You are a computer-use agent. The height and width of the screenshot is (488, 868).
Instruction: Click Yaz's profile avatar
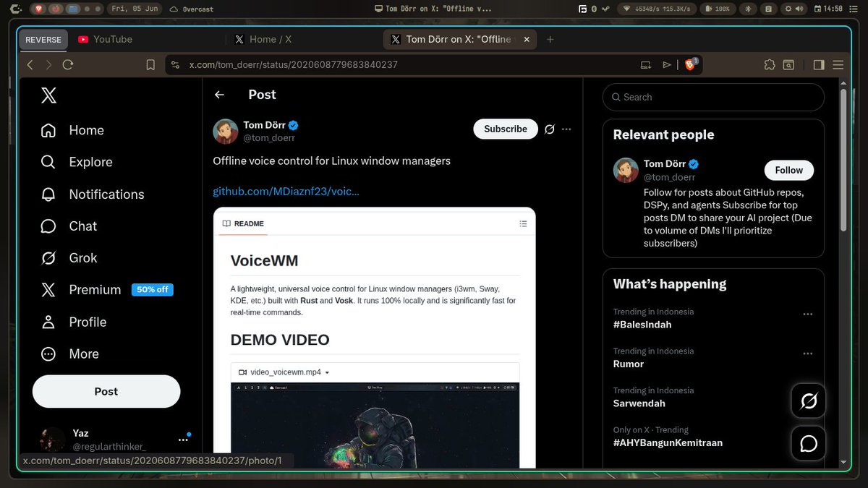point(53,440)
